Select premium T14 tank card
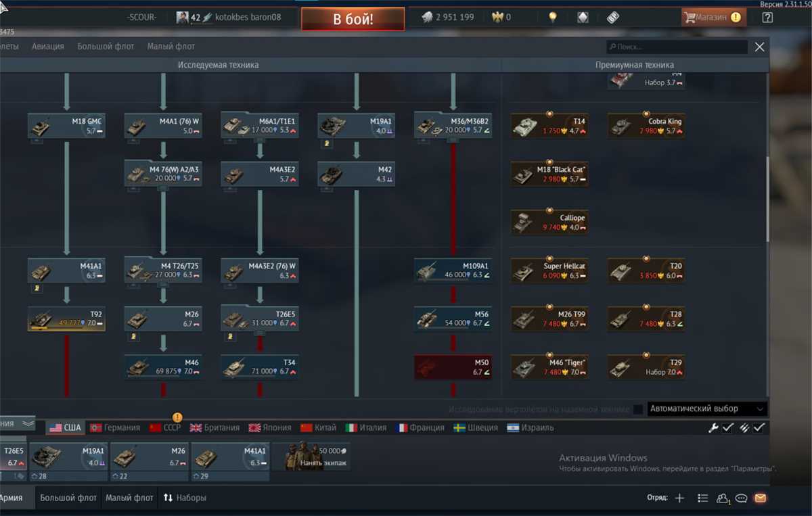 [x=549, y=126]
